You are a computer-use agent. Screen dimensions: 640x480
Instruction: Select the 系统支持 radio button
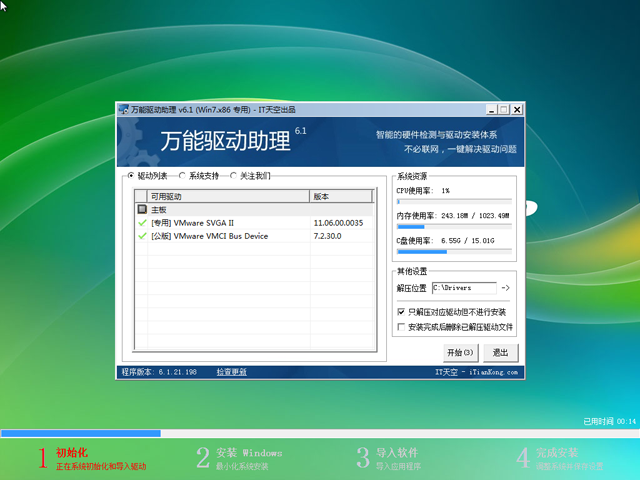point(182,176)
